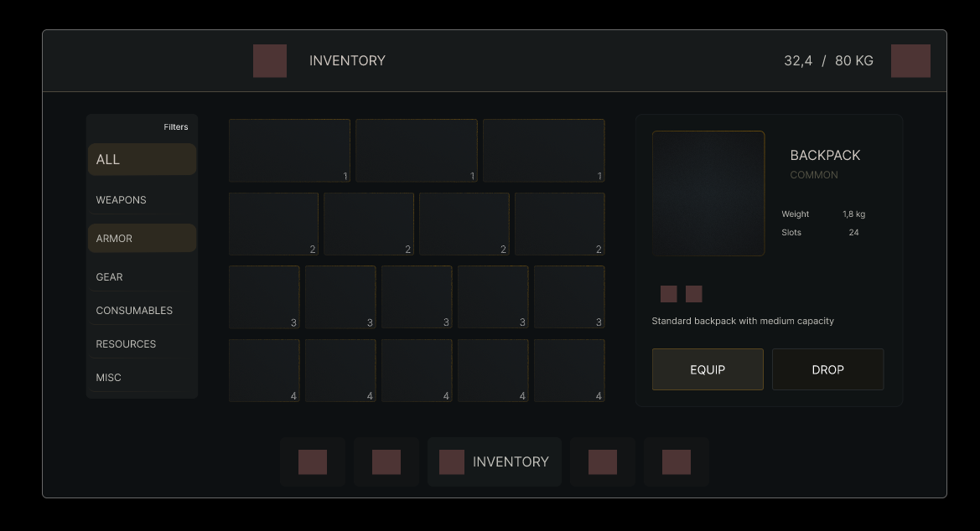Switch to the RESOURCES filter
This screenshot has height=531, width=980.
click(x=142, y=344)
